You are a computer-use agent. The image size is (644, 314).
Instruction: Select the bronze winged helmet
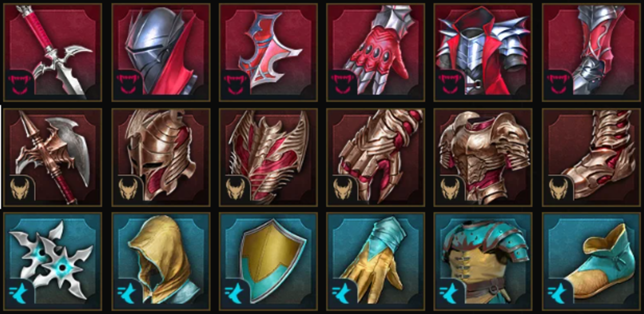tap(160, 157)
